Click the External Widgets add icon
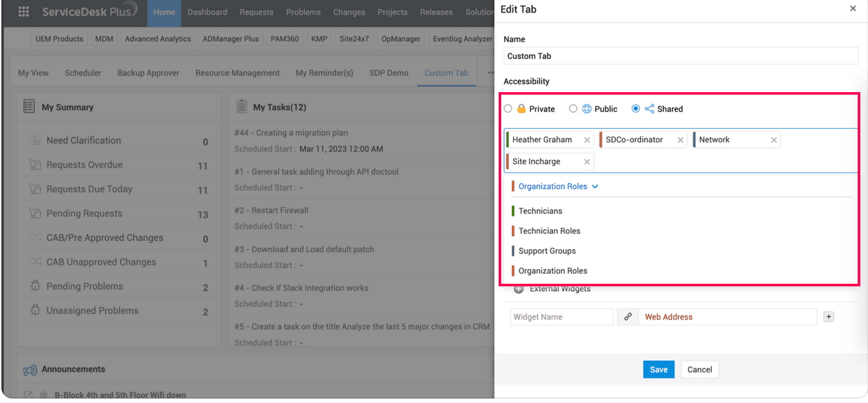The height and width of the screenshot is (403, 868). [x=519, y=289]
